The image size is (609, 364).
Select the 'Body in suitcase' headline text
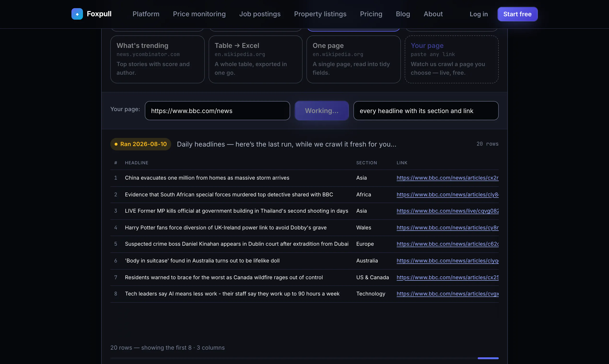pos(202,261)
